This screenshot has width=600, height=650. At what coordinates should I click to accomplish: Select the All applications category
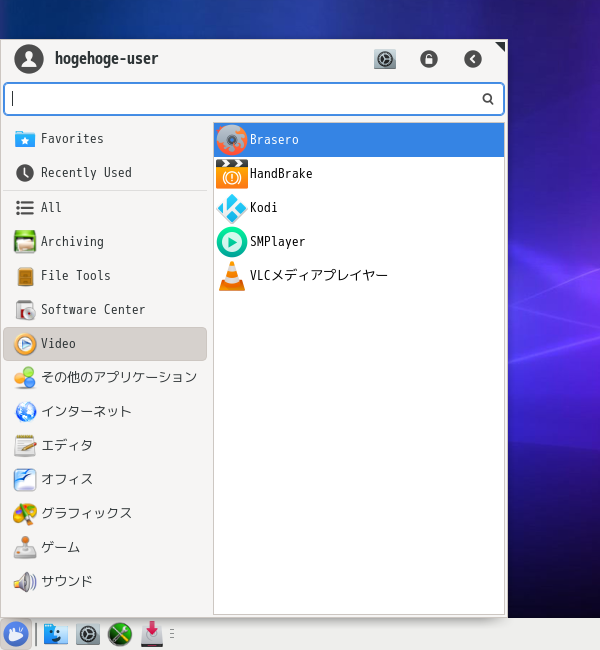105,208
